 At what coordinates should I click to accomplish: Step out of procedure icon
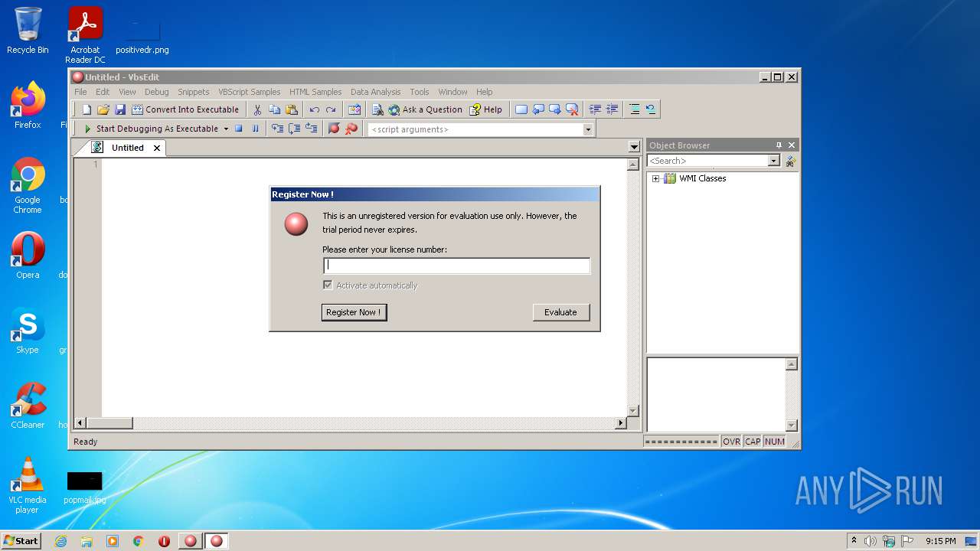tap(311, 129)
